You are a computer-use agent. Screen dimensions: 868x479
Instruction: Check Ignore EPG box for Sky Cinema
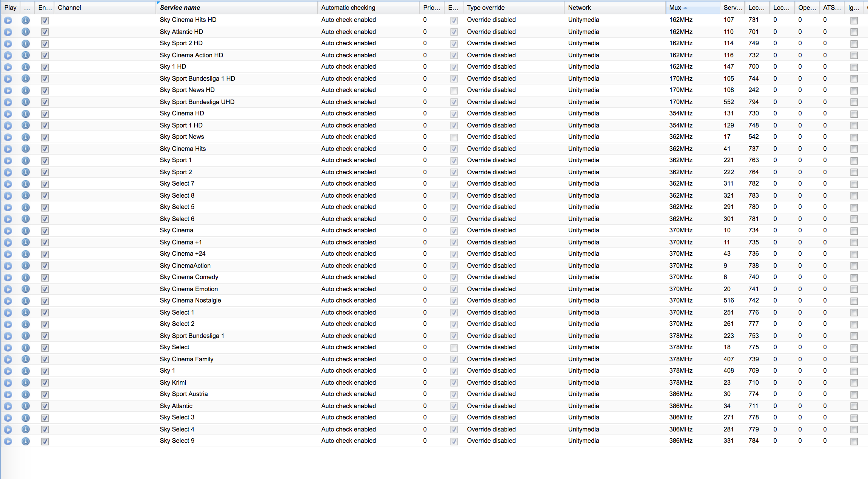click(x=854, y=231)
